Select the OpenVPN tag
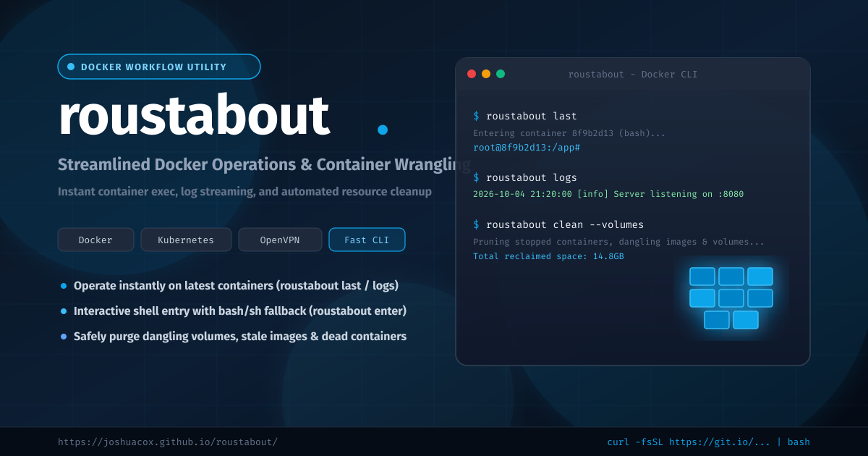This screenshot has height=456, width=868. [x=280, y=240]
